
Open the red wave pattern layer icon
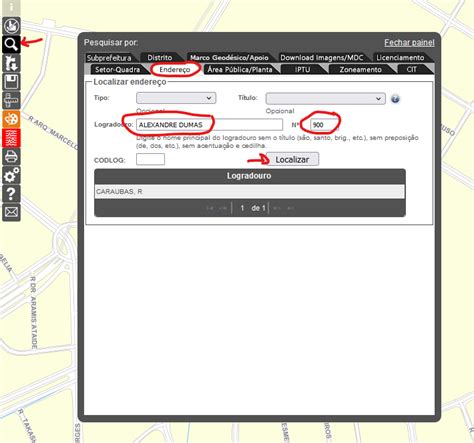(11, 138)
